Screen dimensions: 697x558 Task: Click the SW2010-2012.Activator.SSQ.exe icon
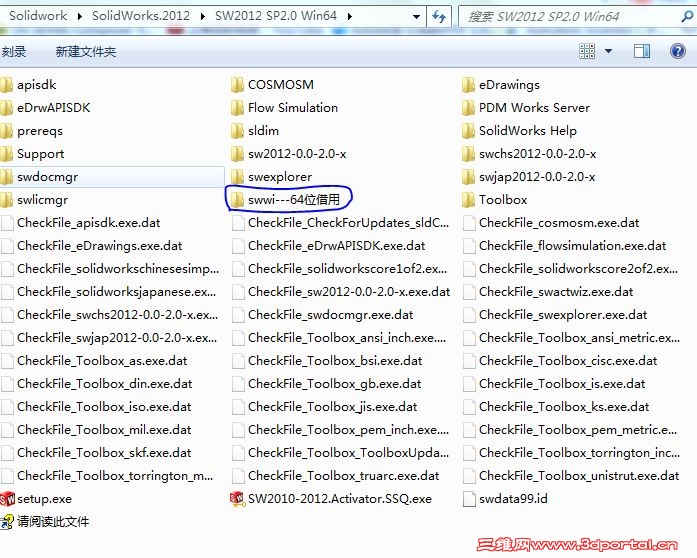pos(237,499)
